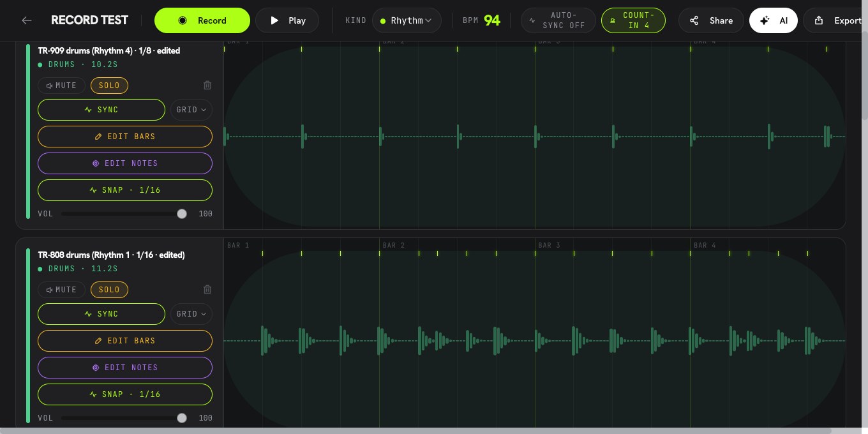Click the TR-909 waveform area
This screenshot has height=434, width=868.
pos(534,137)
